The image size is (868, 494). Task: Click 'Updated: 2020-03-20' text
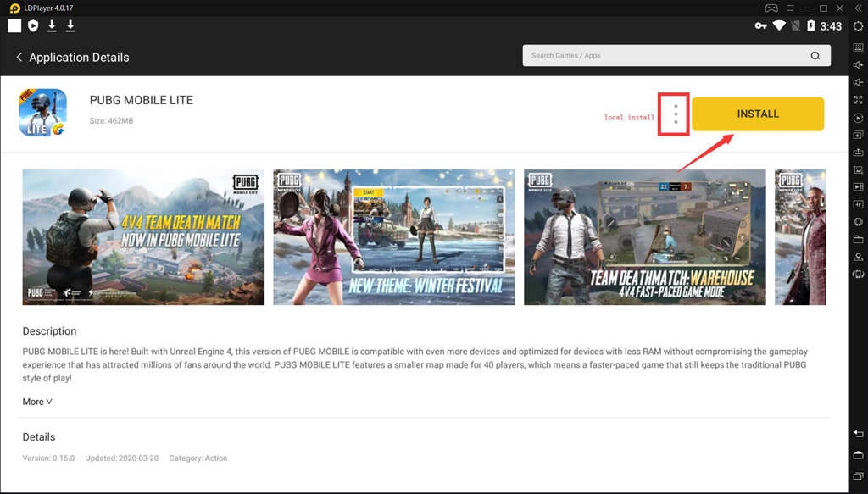click(122, 458)
